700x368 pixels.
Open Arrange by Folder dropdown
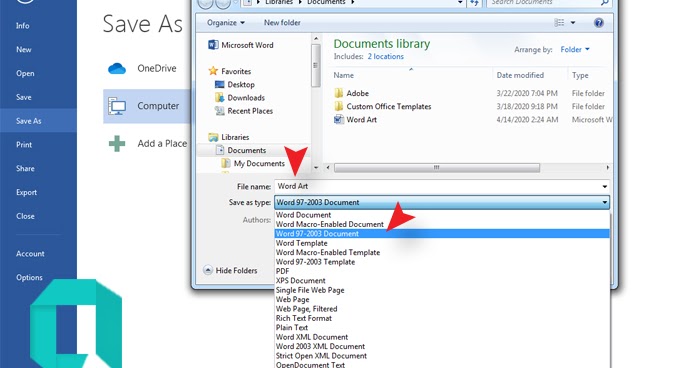[575, 50]
